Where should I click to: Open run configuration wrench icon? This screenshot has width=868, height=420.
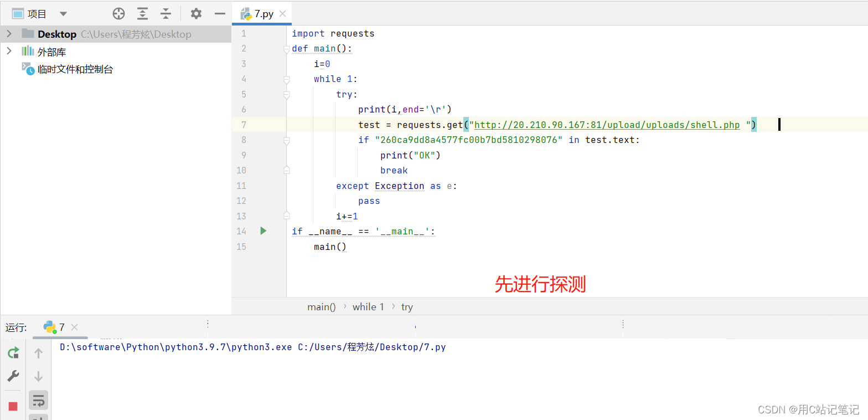click(x=13, y=376)
